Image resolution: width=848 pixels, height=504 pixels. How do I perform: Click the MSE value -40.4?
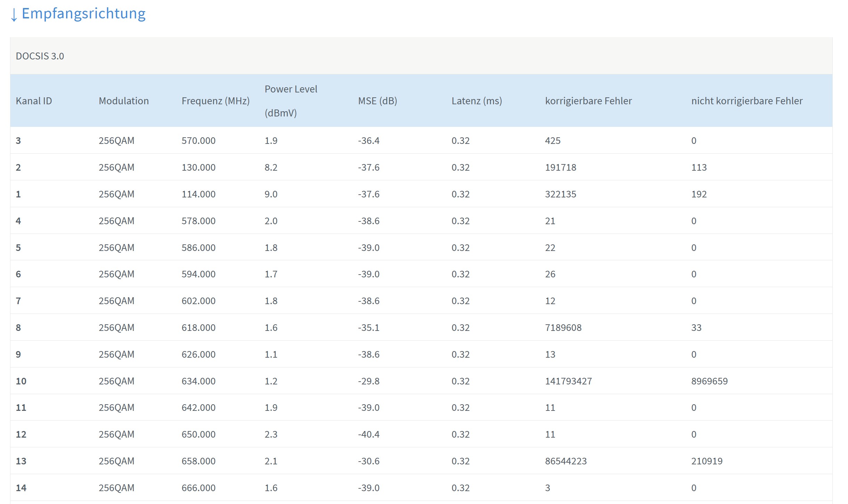pyautogui.click(x=369, y=434)
